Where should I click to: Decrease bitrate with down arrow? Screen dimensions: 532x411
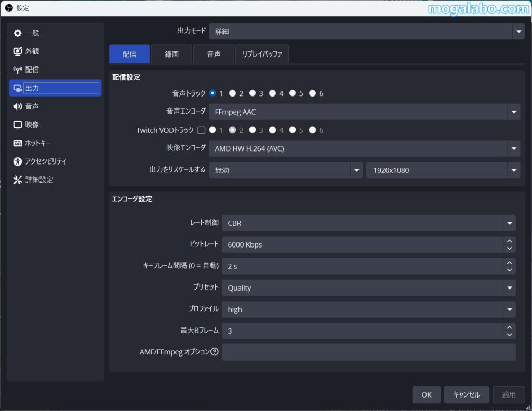pyautogui.click(x=509, y=249)
